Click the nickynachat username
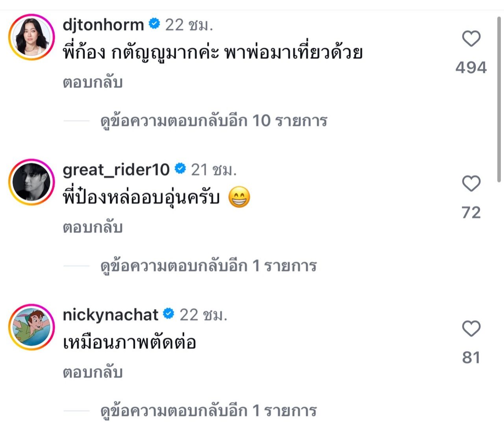 pos(110,314)
